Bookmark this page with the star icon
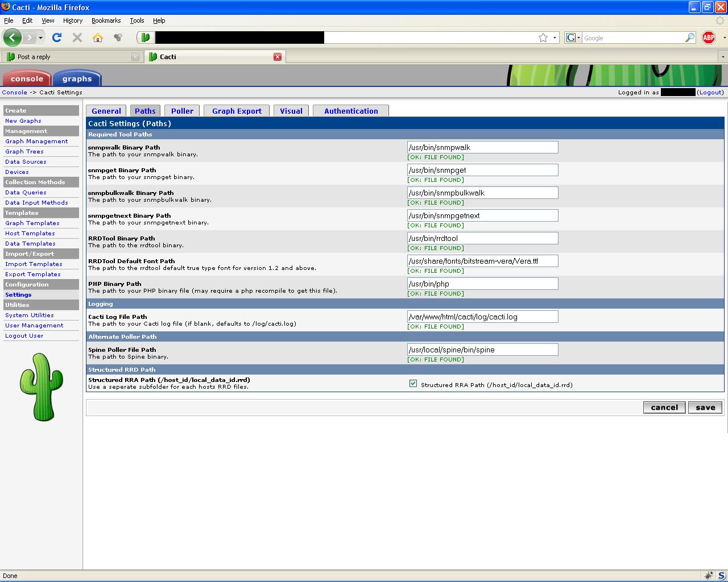This screenshot has width=728, height=582. [543, 38]
